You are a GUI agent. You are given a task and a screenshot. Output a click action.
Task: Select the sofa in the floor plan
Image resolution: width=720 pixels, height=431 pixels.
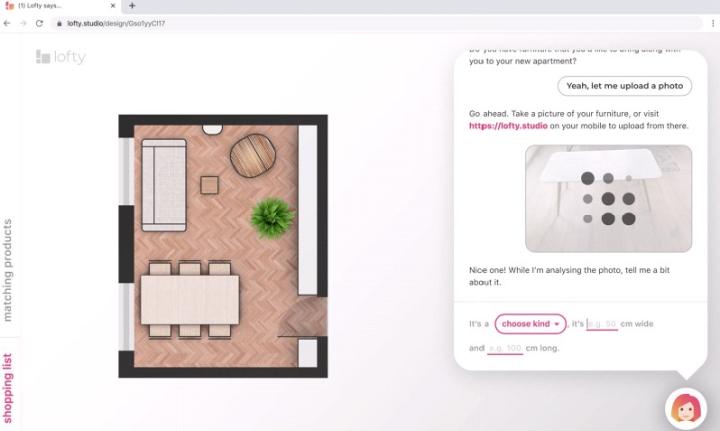[x=164, y=185]
